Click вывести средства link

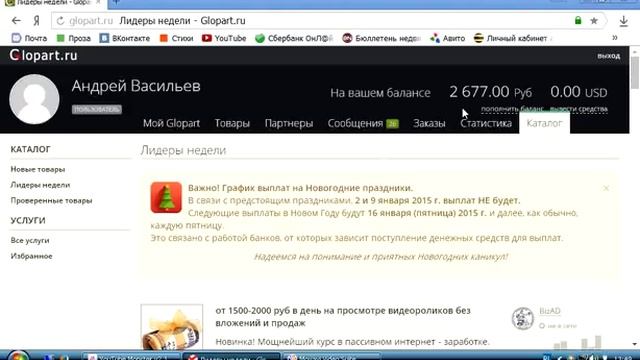coord(578,109)
